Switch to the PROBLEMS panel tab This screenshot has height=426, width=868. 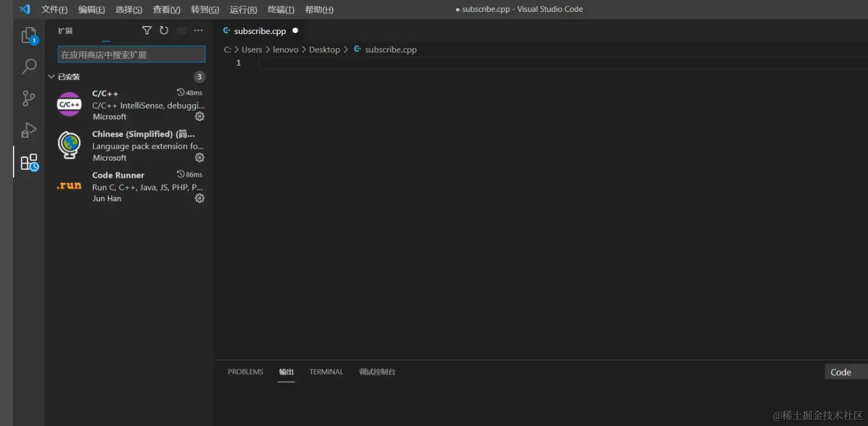click(245, 372)
